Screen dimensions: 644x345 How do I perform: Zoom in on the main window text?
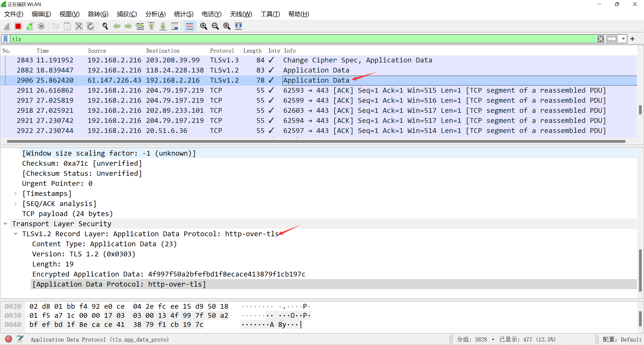click(204, 26)
